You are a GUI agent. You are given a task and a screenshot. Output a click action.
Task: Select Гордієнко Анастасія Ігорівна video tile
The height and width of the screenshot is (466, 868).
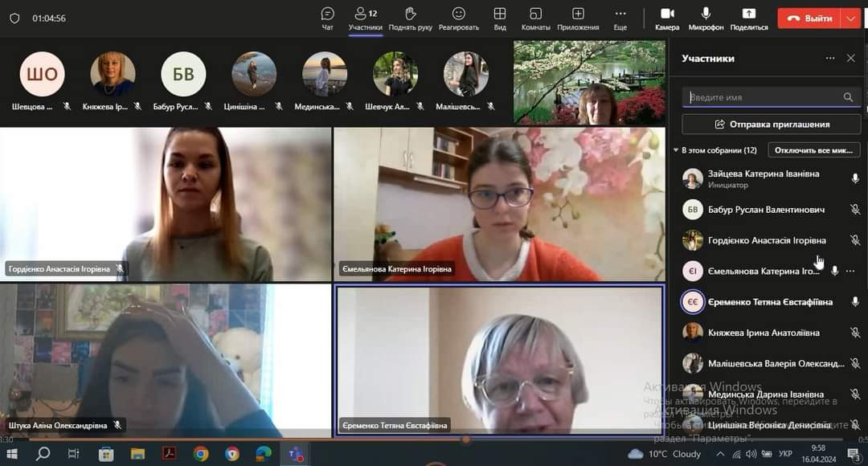[166, 204]
